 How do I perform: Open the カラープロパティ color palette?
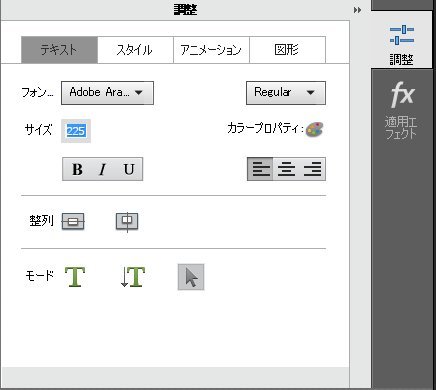(314, 129)
